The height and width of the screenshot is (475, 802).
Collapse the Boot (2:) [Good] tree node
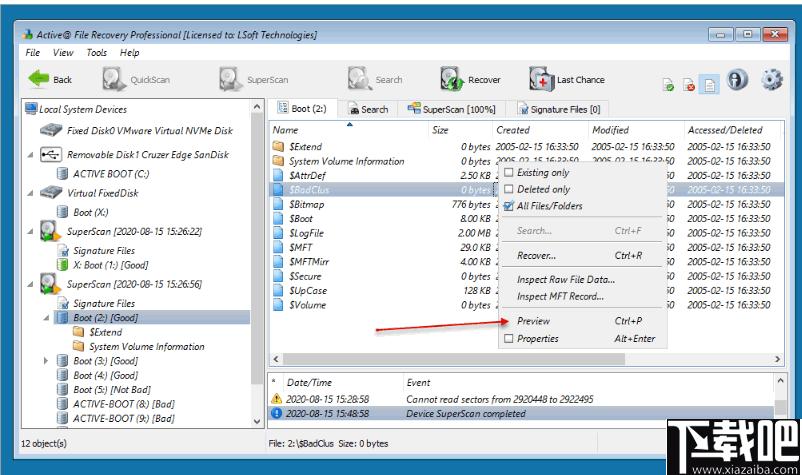pos(46,318)
